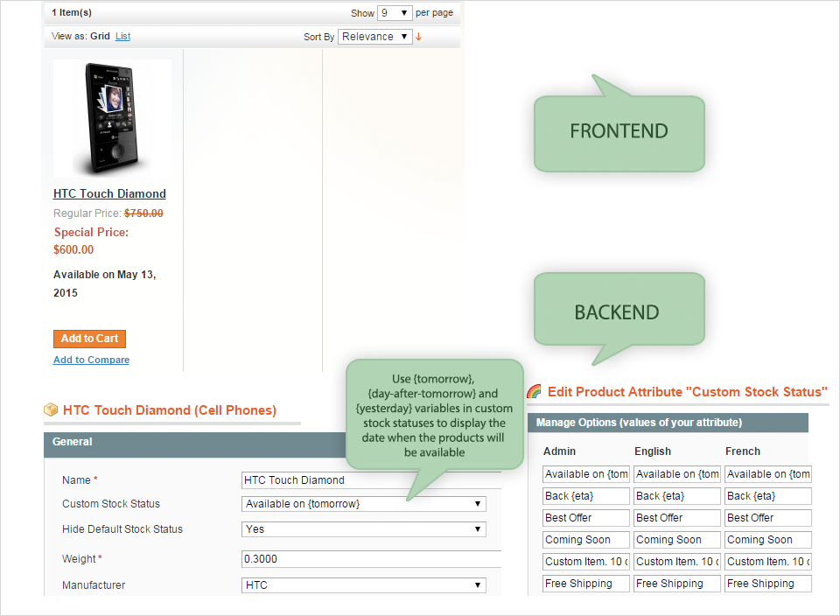840x616 pixels.
Task: Edit Admin value for Free Shipping
Action: click(x=586, y=584)
